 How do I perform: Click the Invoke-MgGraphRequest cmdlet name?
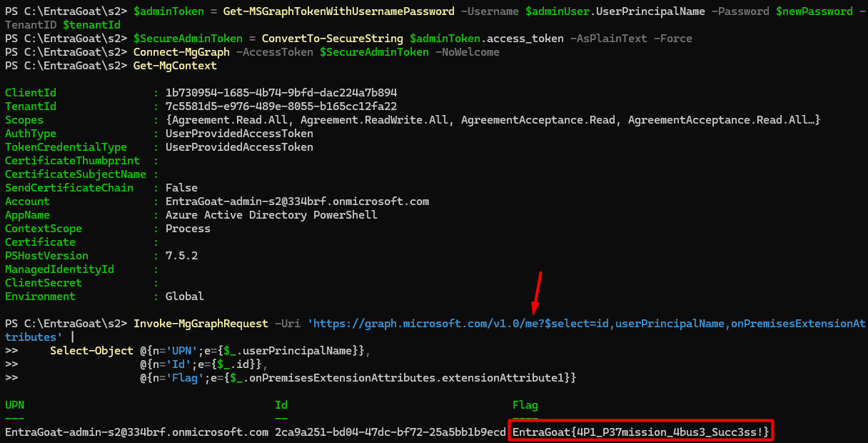201,324
